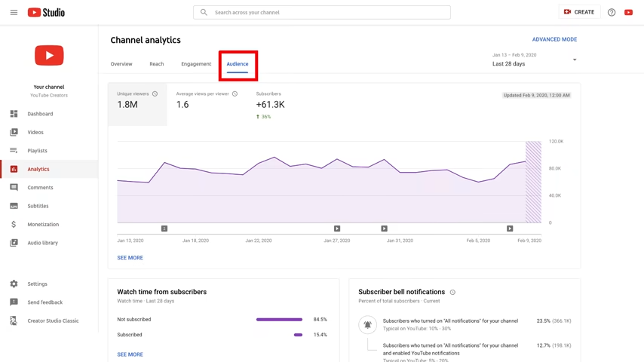Viewport: 644px width, 362px height.
Task: Click the Unique viewers info icon
Action: coord(155,94)
